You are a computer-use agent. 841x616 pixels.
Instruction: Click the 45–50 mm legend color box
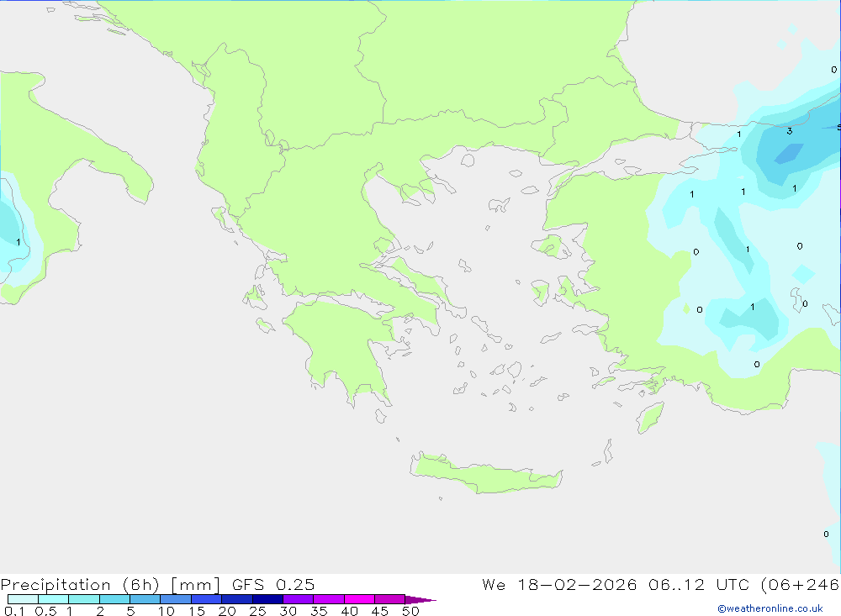(390, 599)
